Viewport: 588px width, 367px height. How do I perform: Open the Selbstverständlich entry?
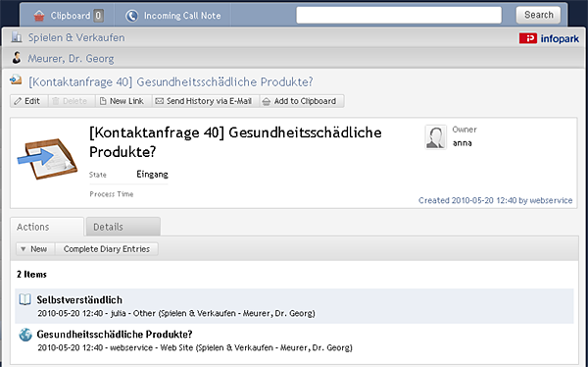(x=79, y=299)
